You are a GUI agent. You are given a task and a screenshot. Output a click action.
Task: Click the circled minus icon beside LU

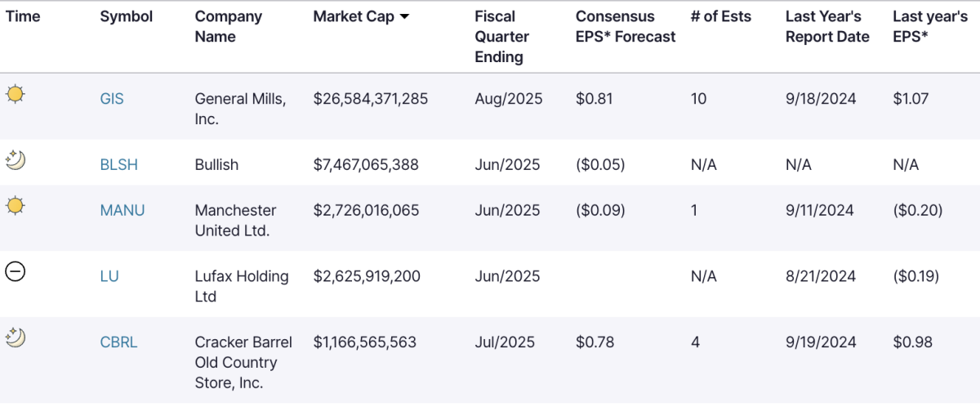coord(15,271)
